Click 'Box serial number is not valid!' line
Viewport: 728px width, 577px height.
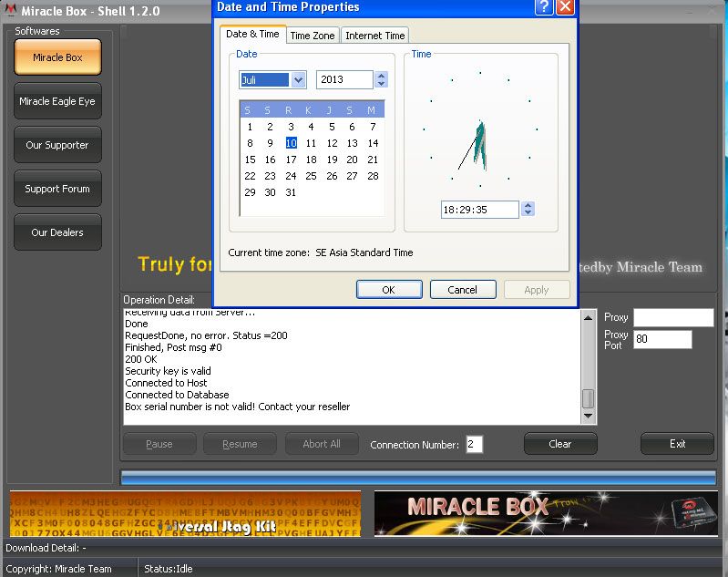237,407
